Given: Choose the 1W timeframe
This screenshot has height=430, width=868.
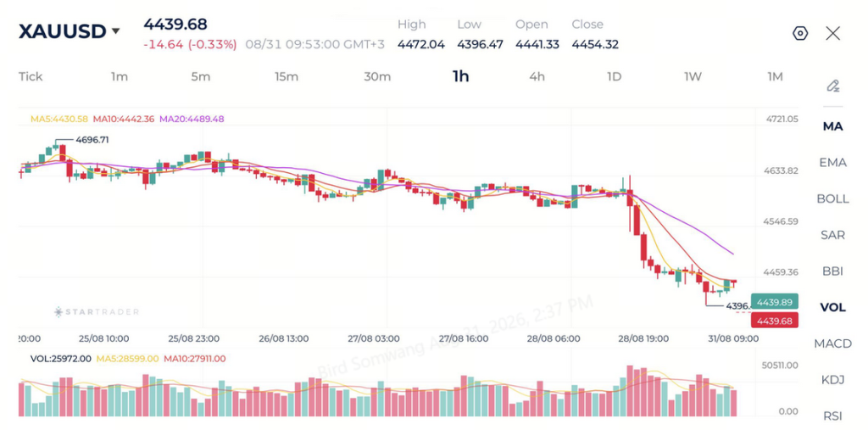Looking at the screenshot, I should pyautogui.click(x=693, y=76).
